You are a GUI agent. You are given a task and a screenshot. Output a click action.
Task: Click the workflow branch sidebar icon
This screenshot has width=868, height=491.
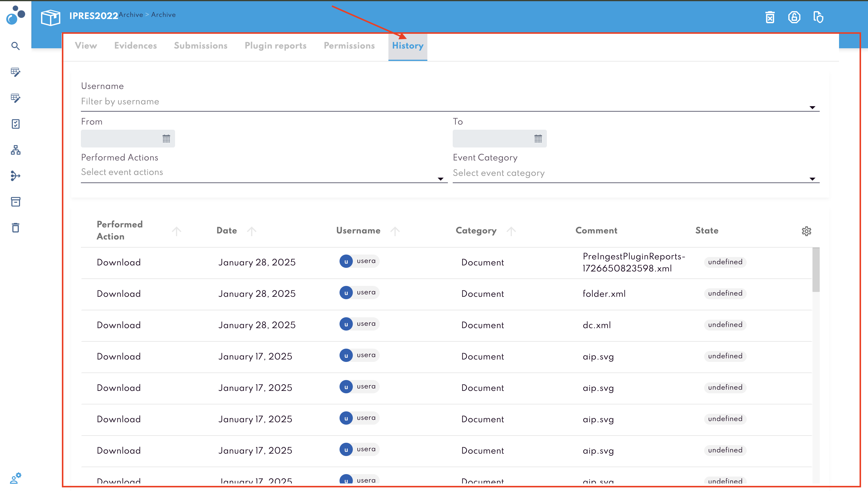point(15,176)
